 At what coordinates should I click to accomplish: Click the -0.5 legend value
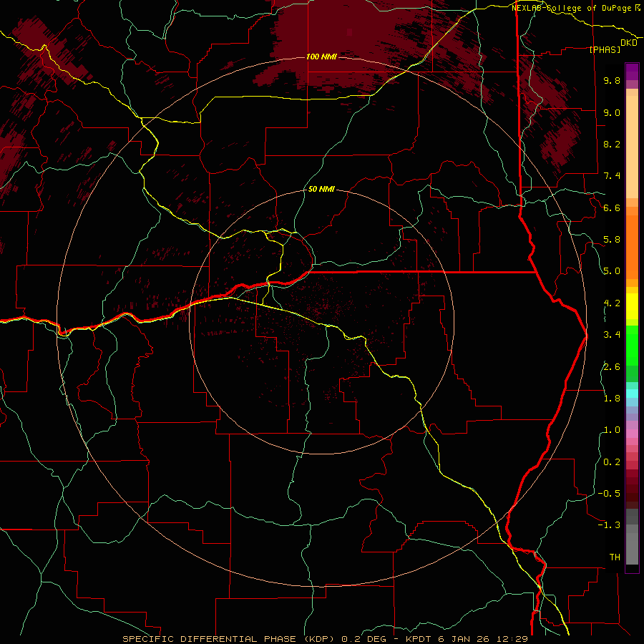(x=609, y=494)
